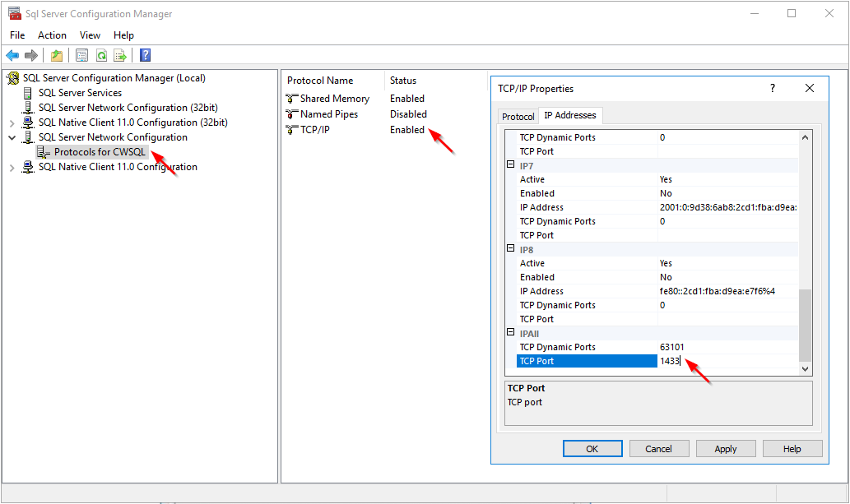
Task: Open the Action menu
Action: pos(52,35)
